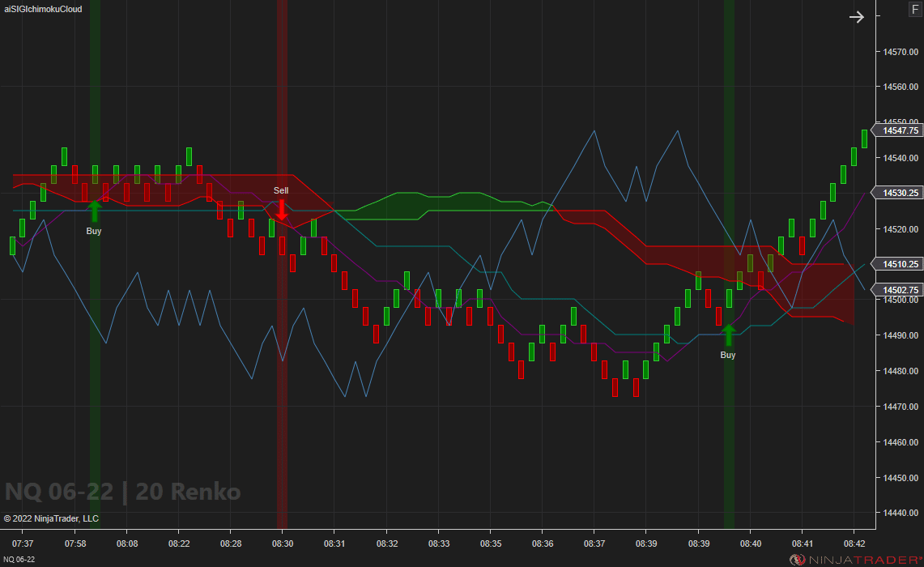924x567 pixels.
Task: Select the green Buy arrow near 08:39
Action: click(728, 332)
